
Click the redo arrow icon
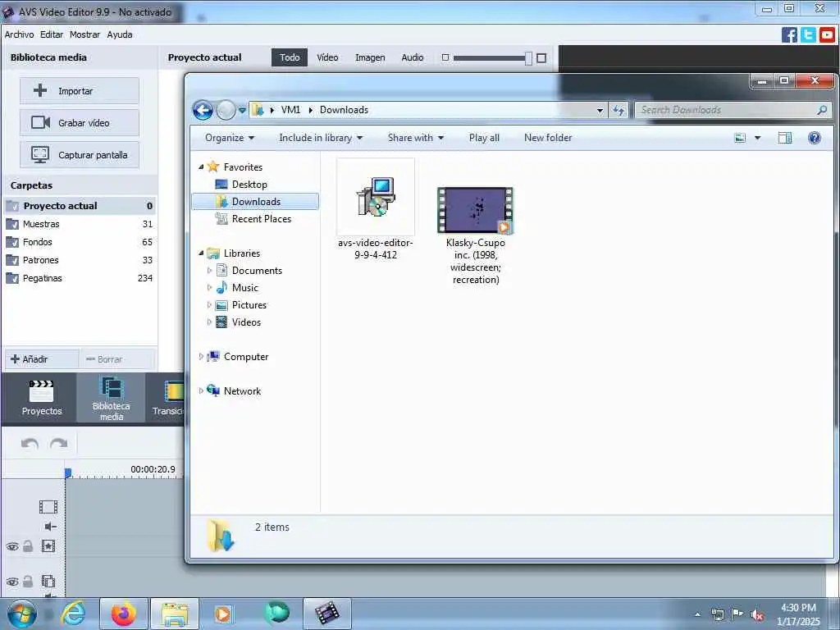(58, 444)
